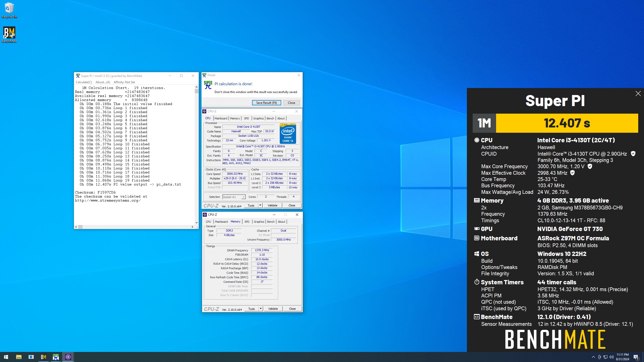Click Super PI vertical scrollbar up arrow
The image size is (644, 362).
(x=196, y=87)
